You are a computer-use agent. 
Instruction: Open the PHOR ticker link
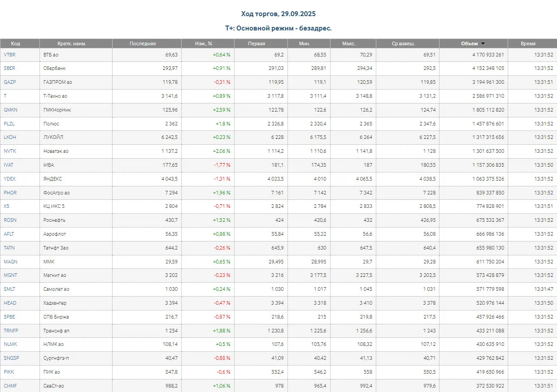[x=10, y=193]
